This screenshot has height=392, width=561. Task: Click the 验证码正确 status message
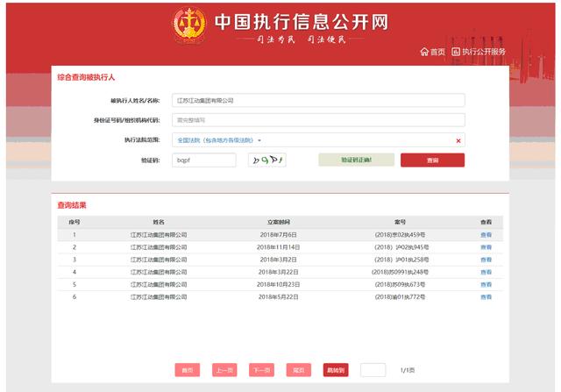tap(357, 160)
